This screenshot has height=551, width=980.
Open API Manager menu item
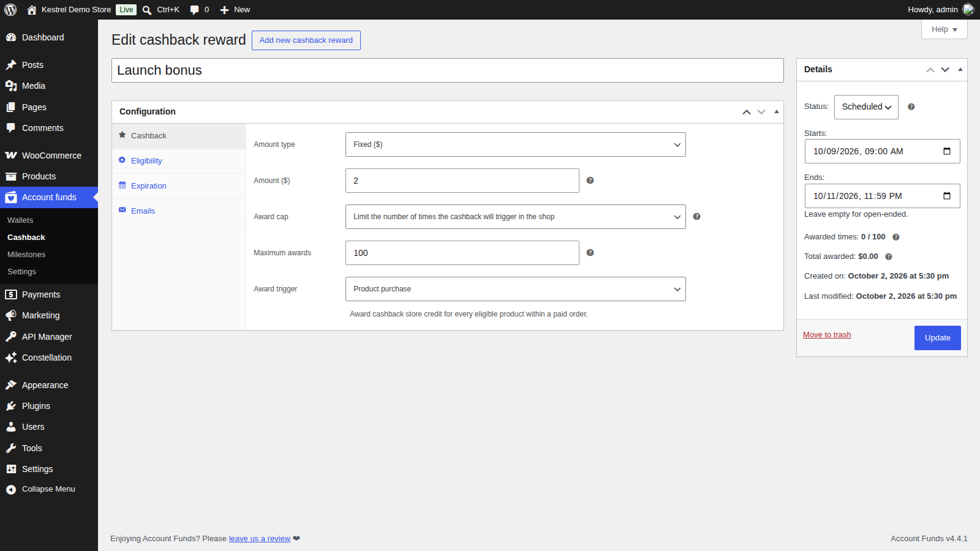pos(49,337)
